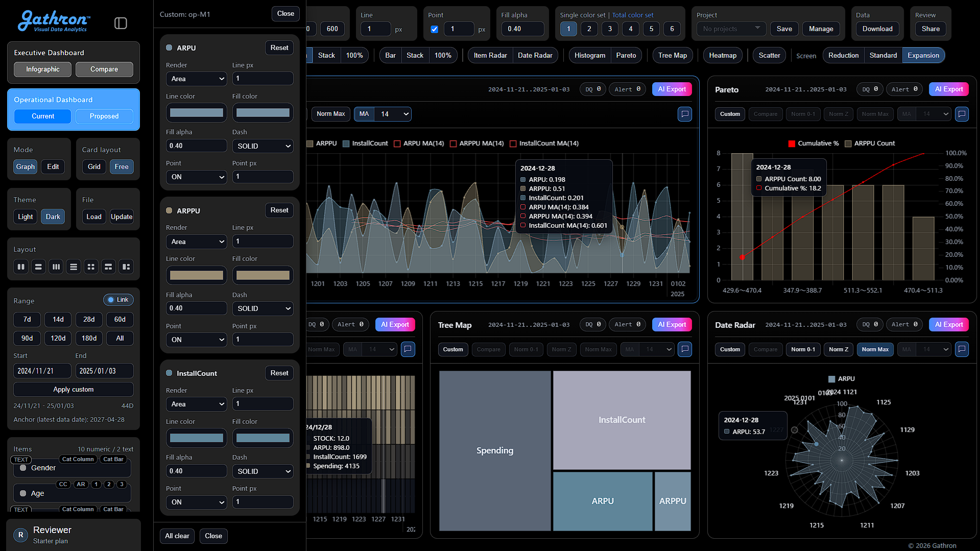Click the Gathron logo
Viewport: 980px width, 551px height.
point(54,21)
